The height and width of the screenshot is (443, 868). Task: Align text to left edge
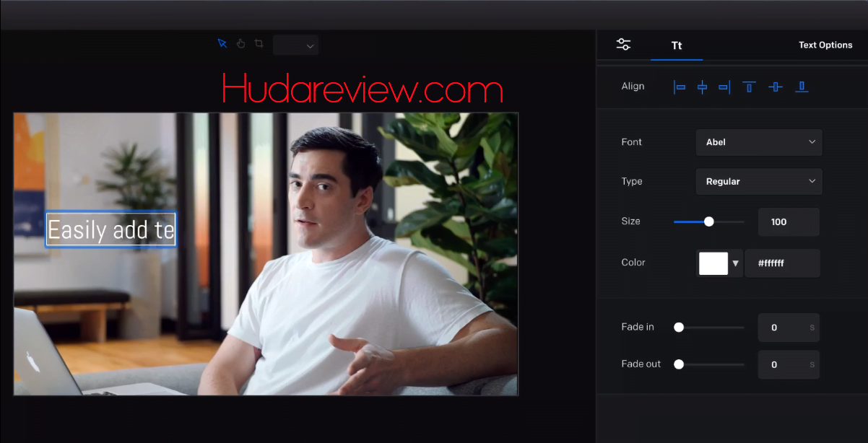tap(680, 87)
